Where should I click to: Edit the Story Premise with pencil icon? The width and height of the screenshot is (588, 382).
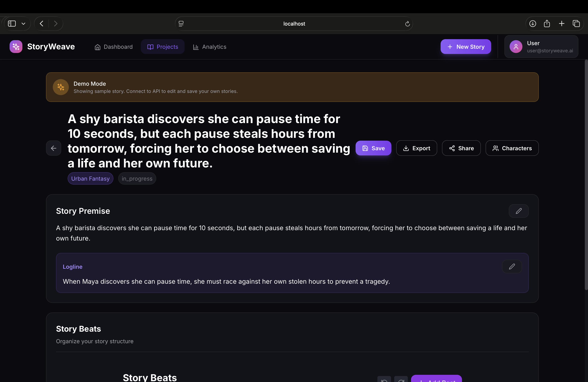(519, 211)
